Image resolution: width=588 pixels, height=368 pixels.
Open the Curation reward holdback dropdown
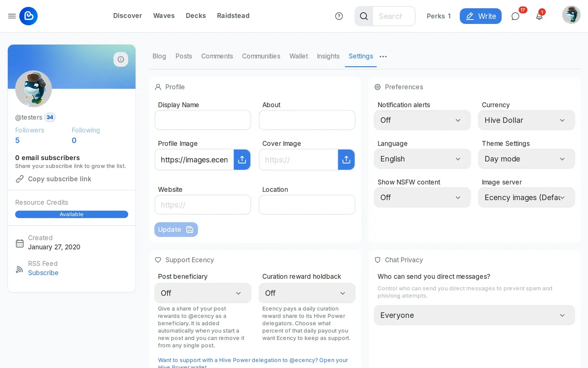click(x=307, y=293)
